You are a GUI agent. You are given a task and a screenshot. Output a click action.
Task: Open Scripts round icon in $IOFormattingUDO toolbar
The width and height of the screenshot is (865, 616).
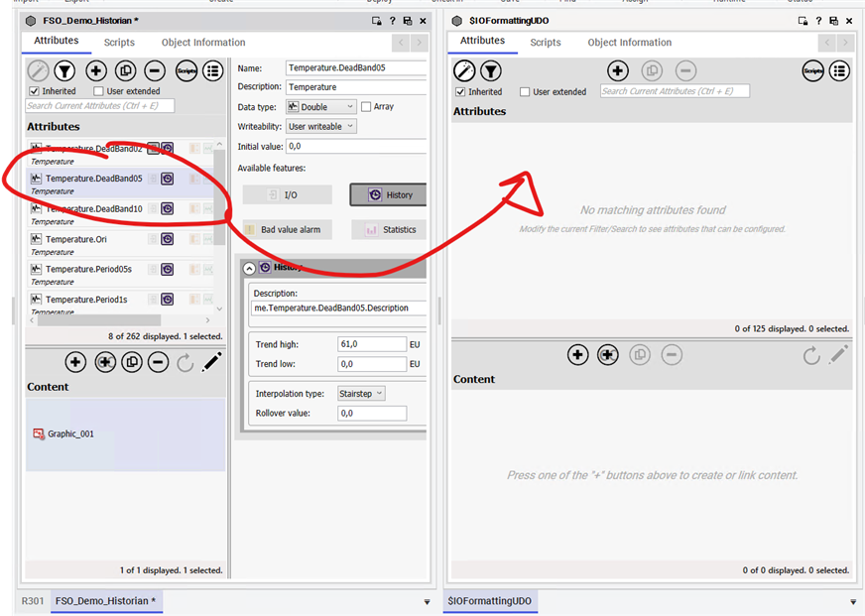click(812, 70)
